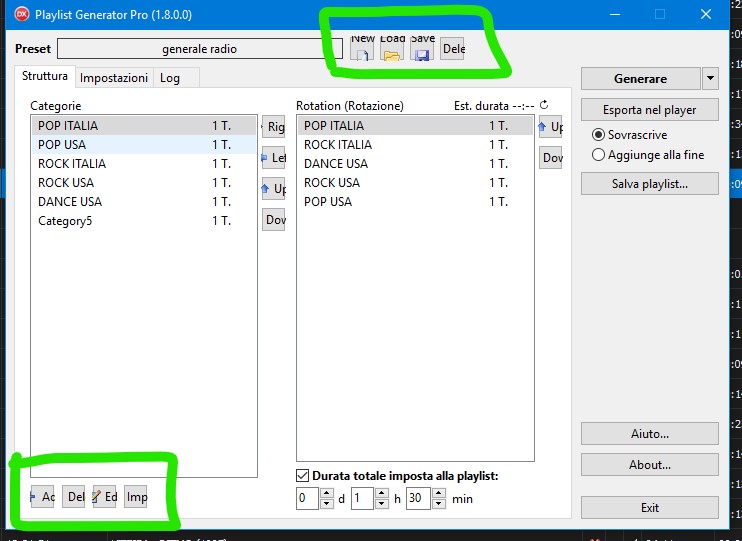Open the dropdown arrow beside Generare
742x541 pixels.
[x=710, y=79]
